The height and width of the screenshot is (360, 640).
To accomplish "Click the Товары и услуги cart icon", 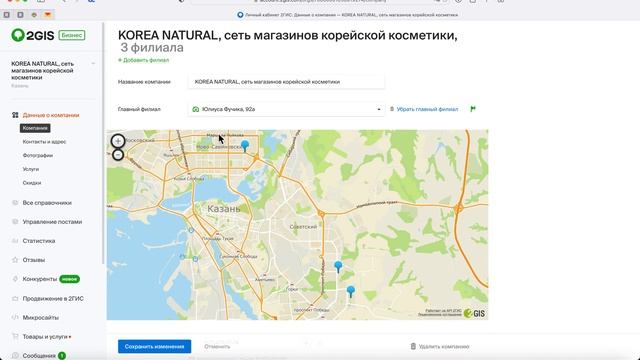I will coord(15,336).
